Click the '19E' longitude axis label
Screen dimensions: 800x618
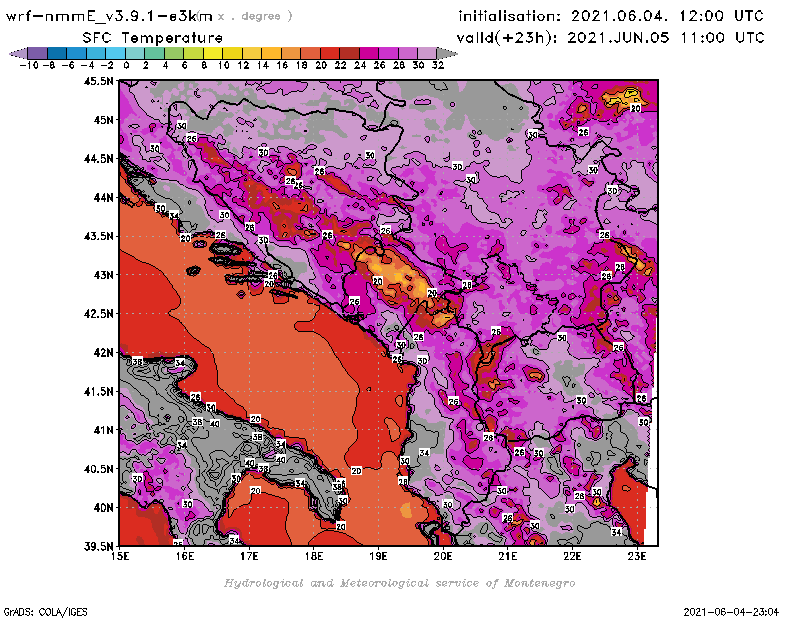click(x=379, y=556)
